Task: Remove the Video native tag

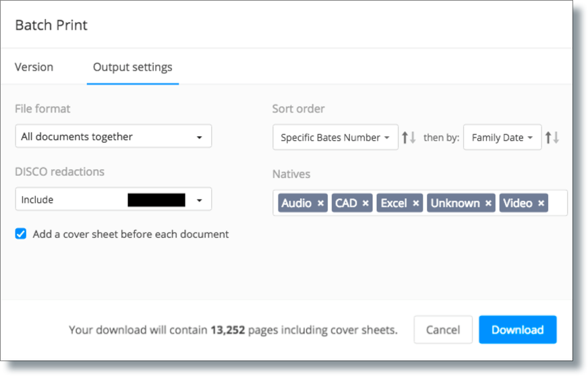Action: pos(541,203)
